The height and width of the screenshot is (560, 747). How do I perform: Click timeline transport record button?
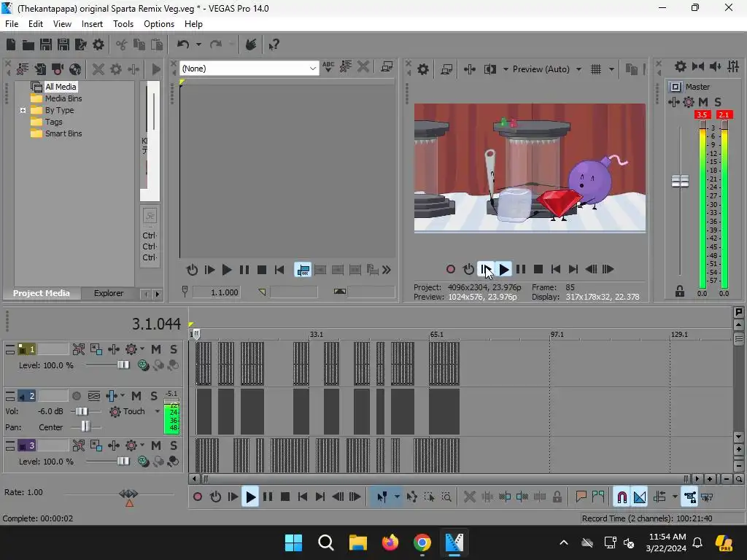click(198, 497)
